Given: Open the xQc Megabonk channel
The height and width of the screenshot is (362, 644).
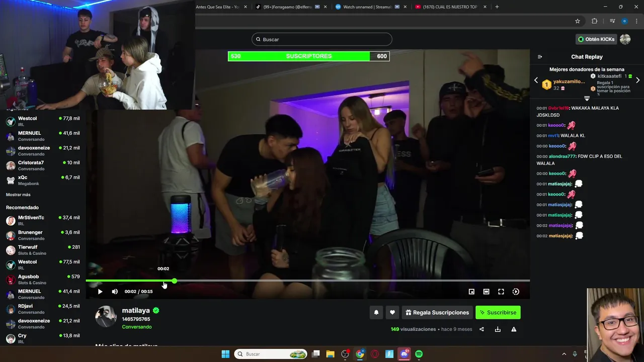Looking at the screenshot, I should point(43,180).
